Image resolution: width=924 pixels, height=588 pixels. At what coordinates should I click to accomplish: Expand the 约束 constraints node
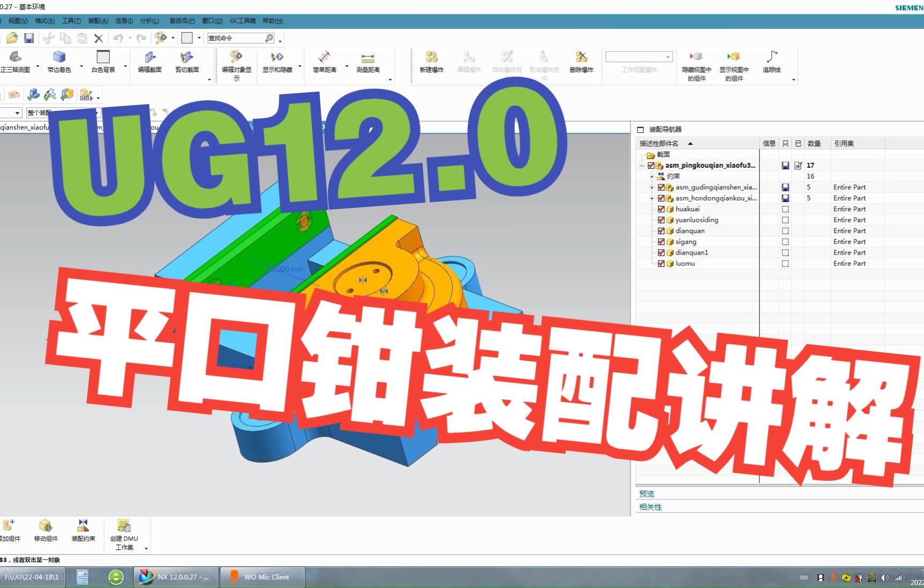click(x=652, y=176)
